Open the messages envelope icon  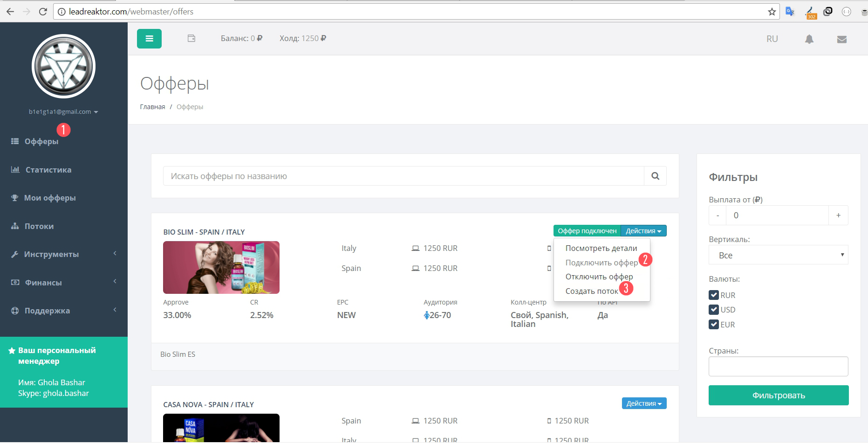tap(841, 40)
